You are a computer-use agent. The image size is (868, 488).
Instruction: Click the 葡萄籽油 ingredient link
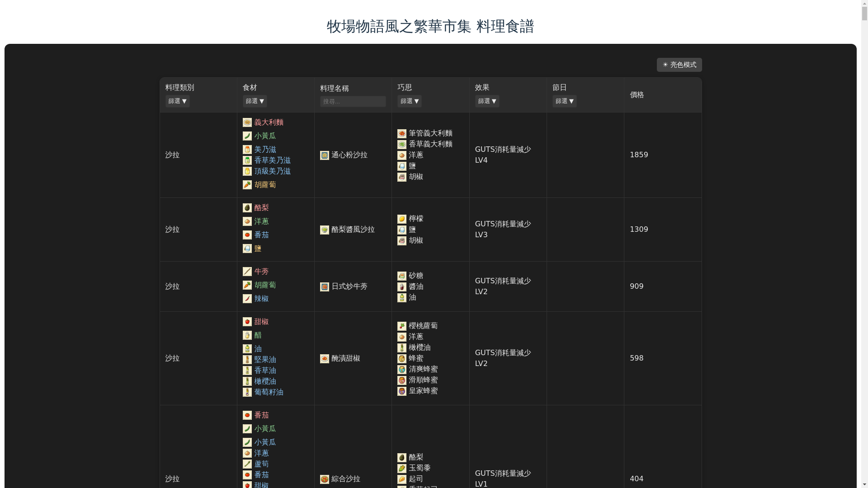[269, 392]
